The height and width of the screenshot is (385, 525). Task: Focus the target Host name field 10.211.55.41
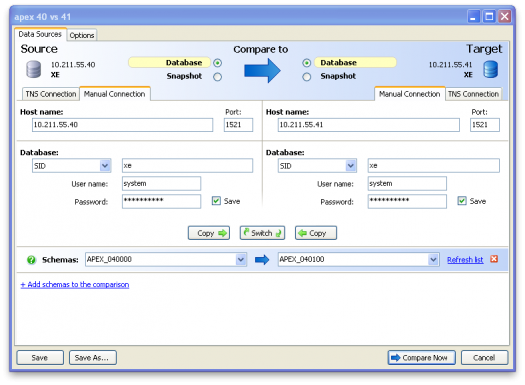pos(369,125)
